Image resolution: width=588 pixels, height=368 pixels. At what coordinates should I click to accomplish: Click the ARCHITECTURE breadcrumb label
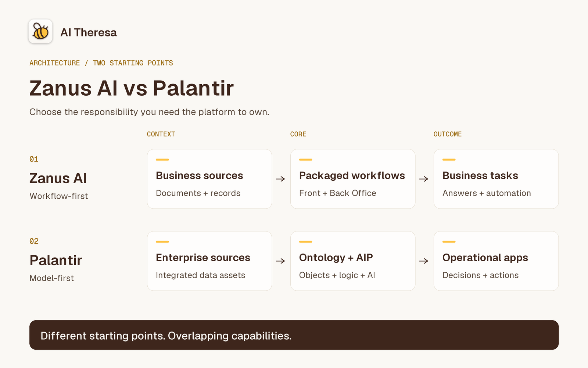54,63
